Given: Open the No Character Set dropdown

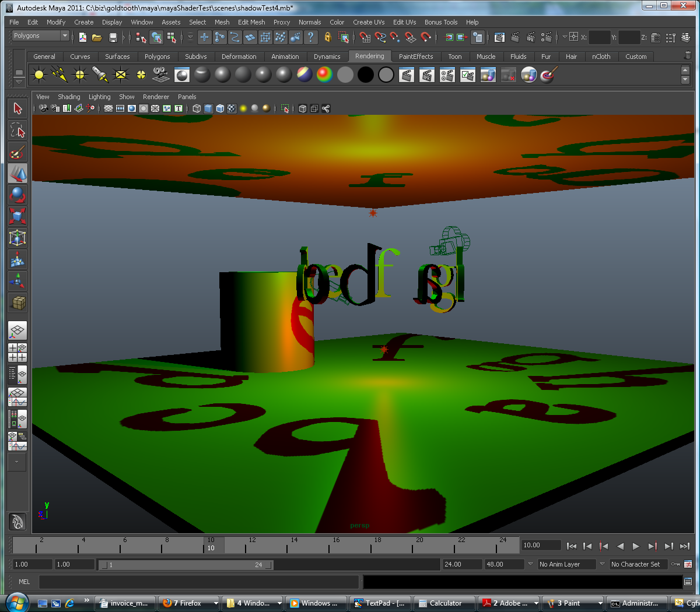Looking at the screenshot, I should (638, 564).
